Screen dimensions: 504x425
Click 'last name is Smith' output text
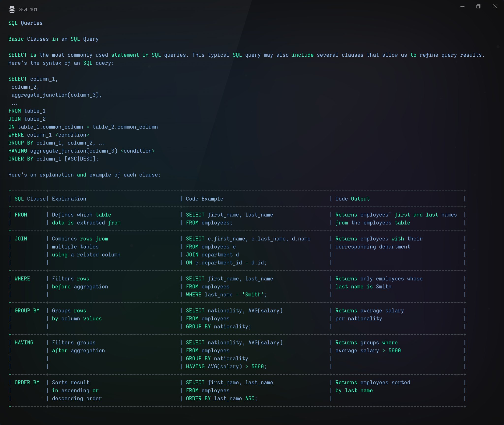click(x=363, y=287)
